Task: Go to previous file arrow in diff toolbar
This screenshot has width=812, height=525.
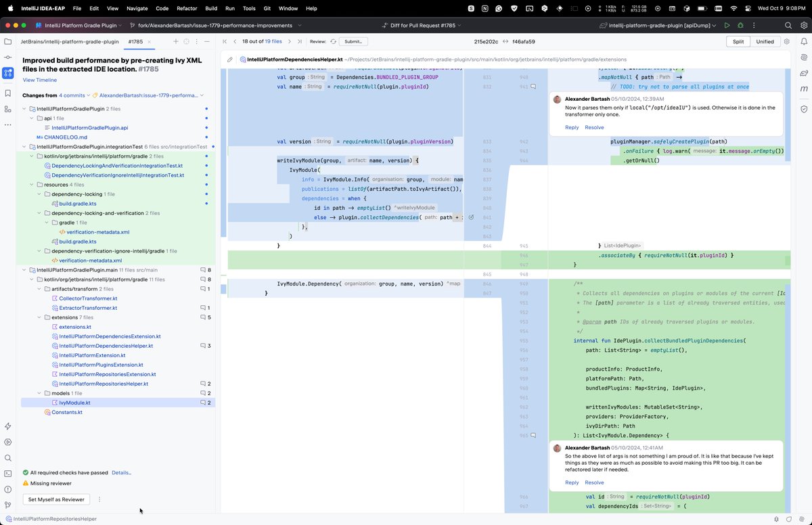Action: tap(235, 41)
